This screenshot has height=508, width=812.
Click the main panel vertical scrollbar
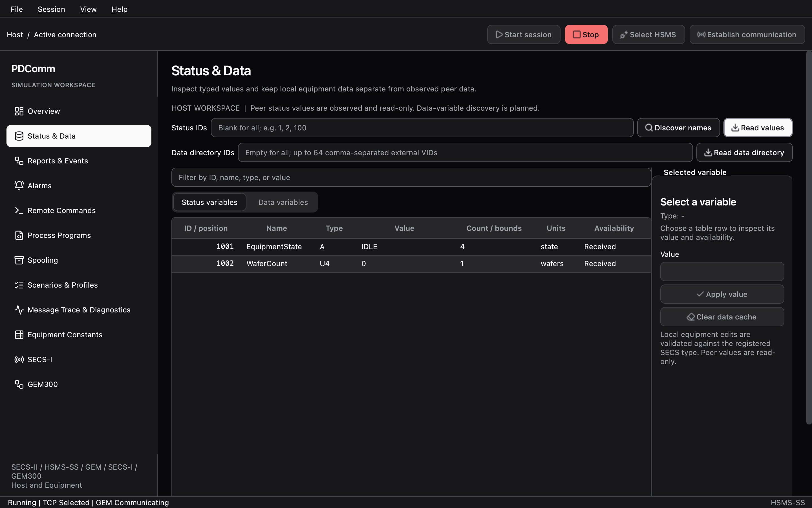point(809,238)
